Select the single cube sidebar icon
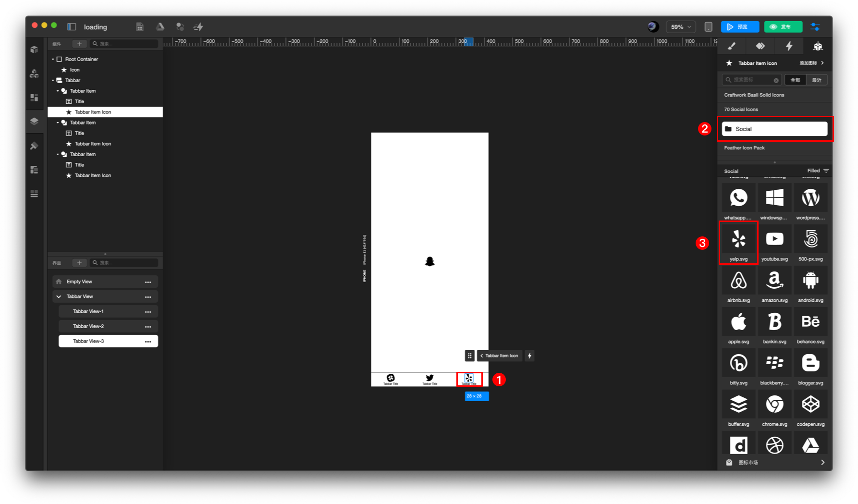This screenshot has height=504, width=858. (x=34, y=49)
